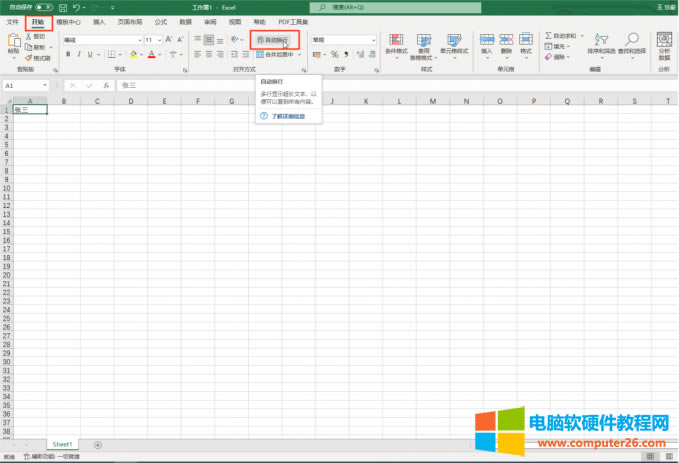The width and height of the screenshot is (679, 463).
Task: Click the Underline U button
Action: [88, 54]
